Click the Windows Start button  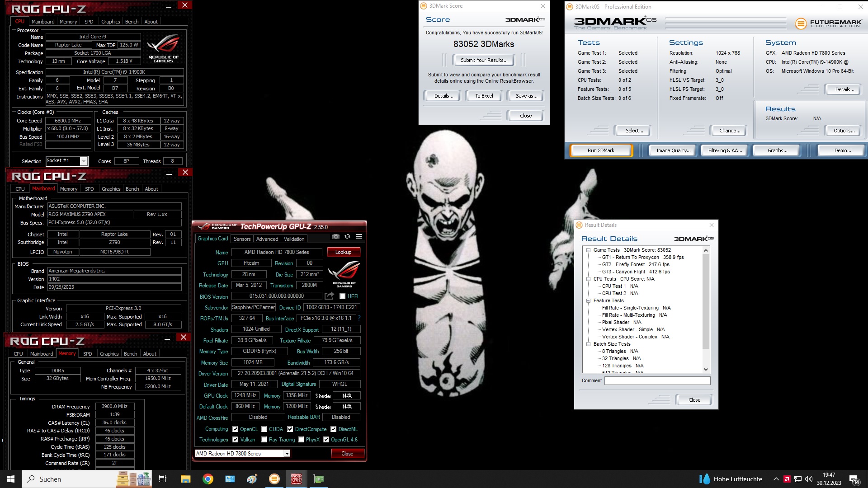click(x=11, y=479)
